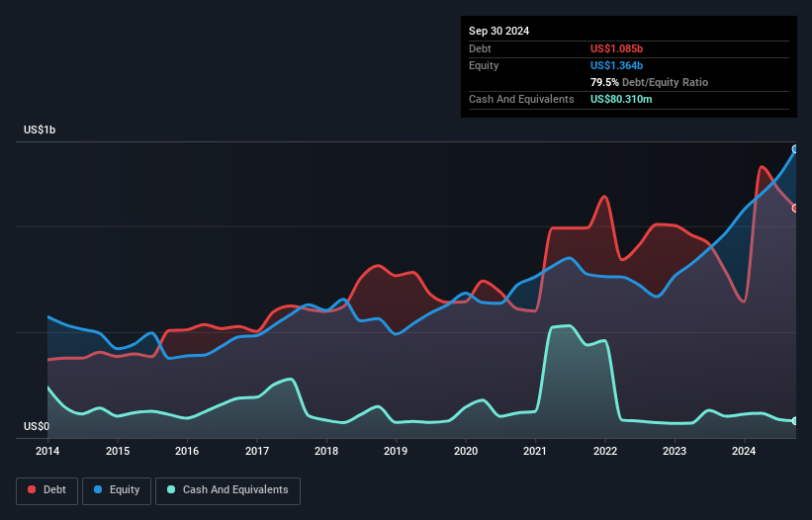This screenshot has height=520, width=812.
Task: Click the red Debt legend dot
Action: pyautogui.click(x=32, y=489)
